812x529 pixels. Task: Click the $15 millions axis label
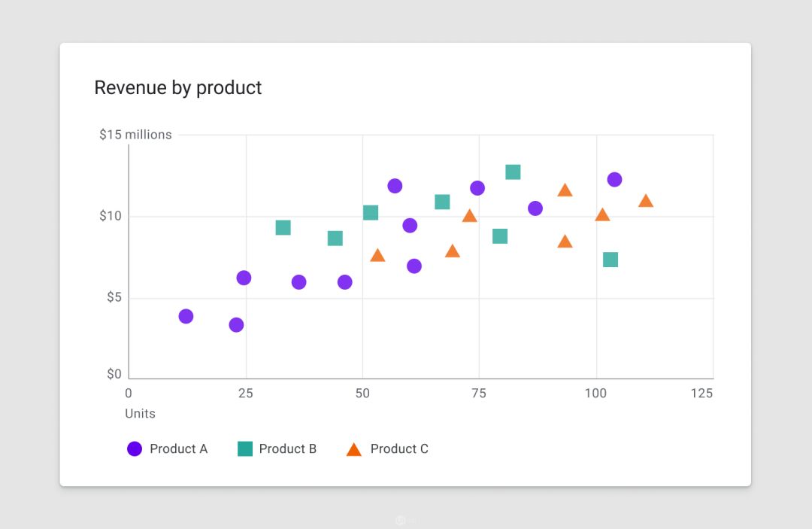[135, 135]
